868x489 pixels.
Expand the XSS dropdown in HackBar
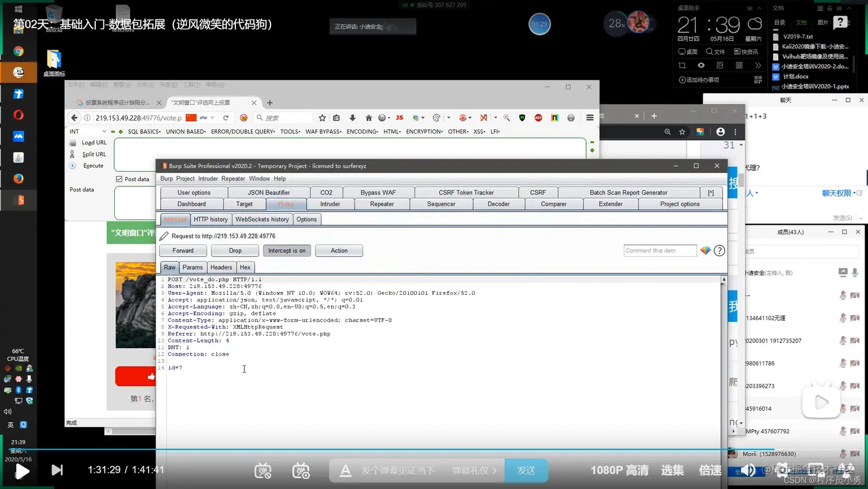click(x=479, y=132)
